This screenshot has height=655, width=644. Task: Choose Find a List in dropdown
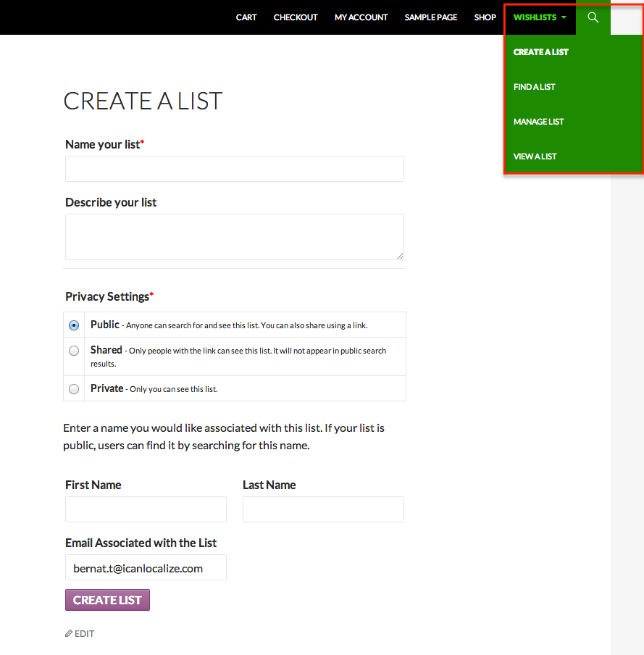point(534,87)
